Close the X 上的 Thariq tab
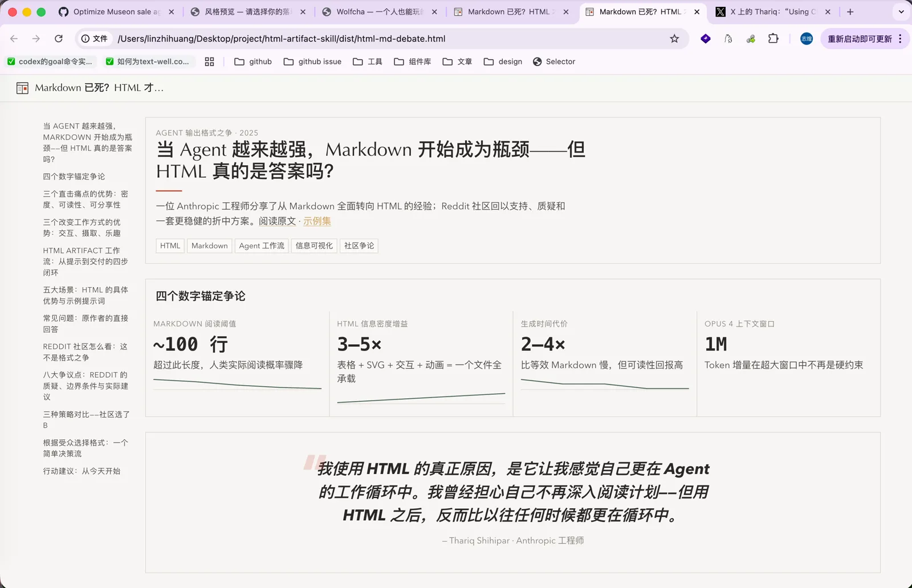This screenshot has height=588, width=912. [x=828, y=11]
